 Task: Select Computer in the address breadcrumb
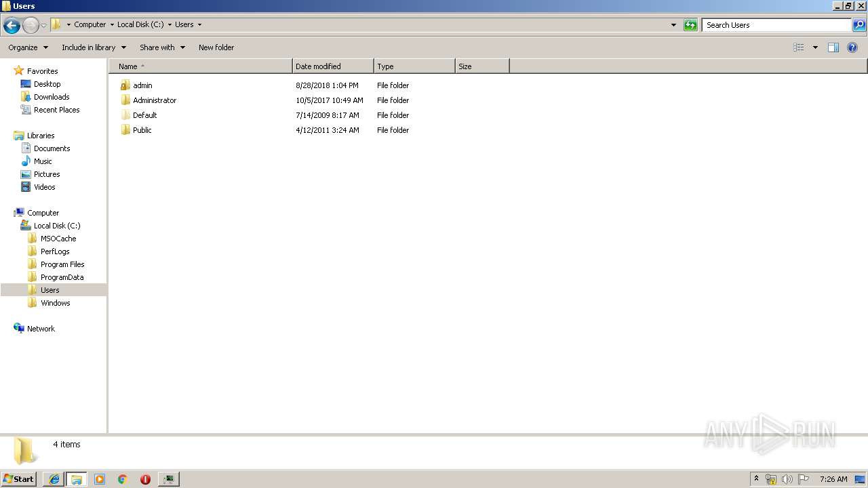pyautogui.click(x=90, y=24)
